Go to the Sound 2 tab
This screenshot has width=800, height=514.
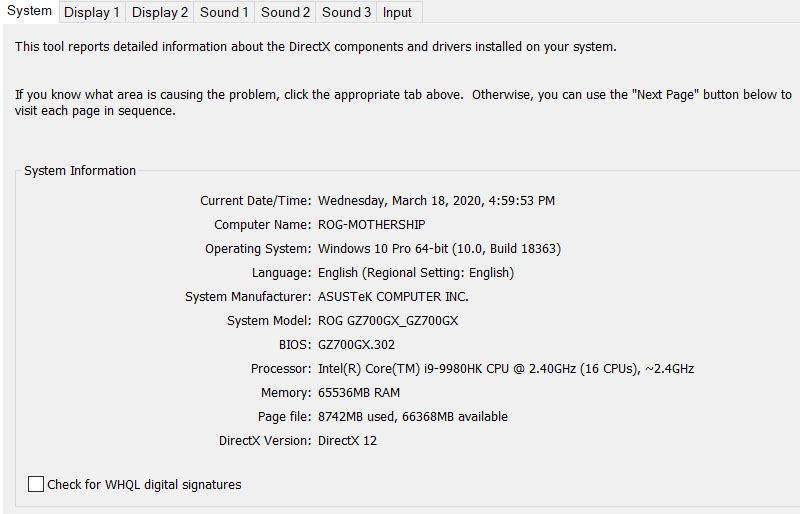coord(285,12)
